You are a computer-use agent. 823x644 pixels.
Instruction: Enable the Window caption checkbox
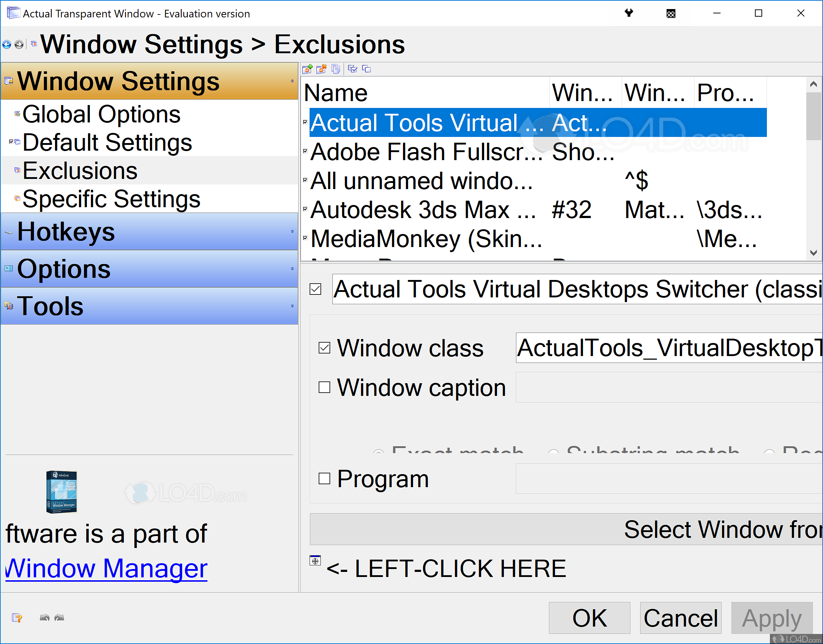click(324, 387)
